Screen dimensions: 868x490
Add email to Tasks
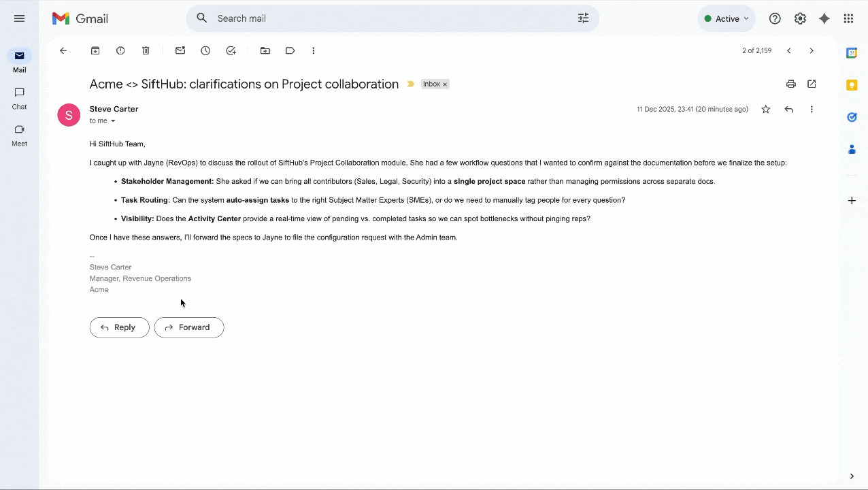pyautogui.click(x=231, y=51)
